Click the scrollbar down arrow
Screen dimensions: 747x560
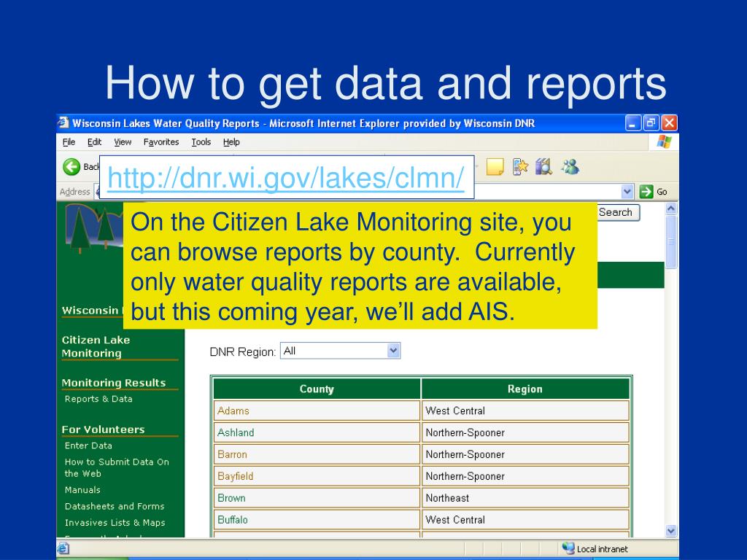coord(671,531)
